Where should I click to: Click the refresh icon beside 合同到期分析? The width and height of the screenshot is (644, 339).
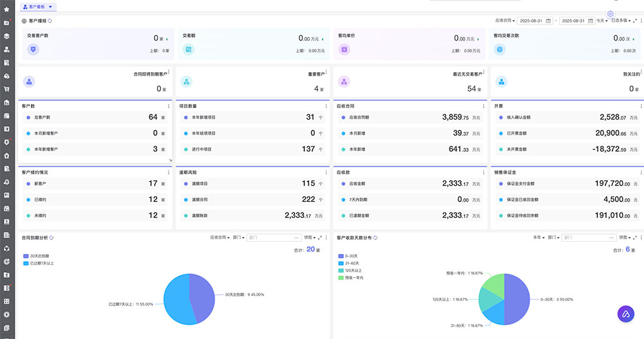click(52, 237)
